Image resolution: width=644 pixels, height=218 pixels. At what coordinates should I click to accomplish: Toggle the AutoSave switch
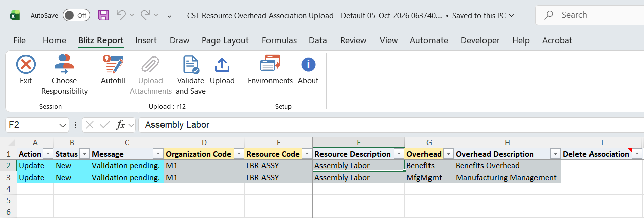[x=76, y=15]
